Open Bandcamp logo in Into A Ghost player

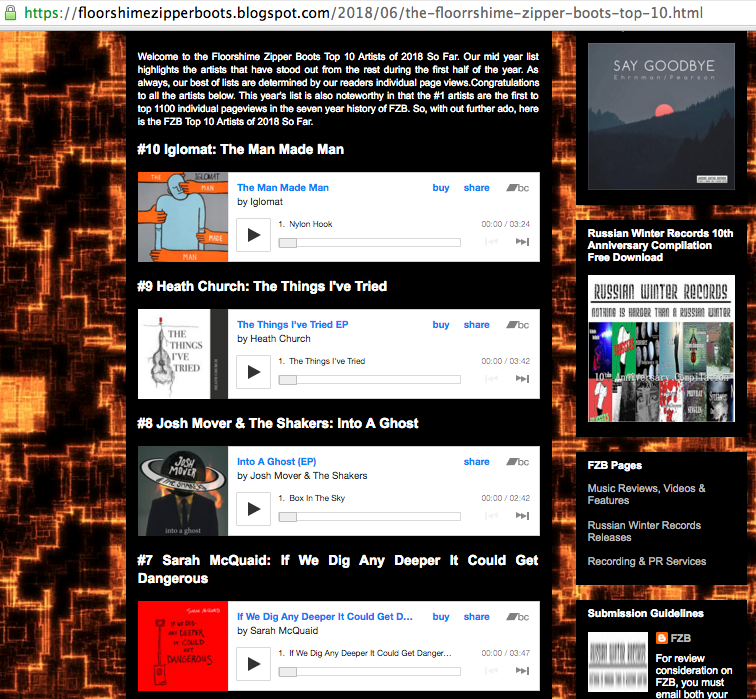click(517, 462)
